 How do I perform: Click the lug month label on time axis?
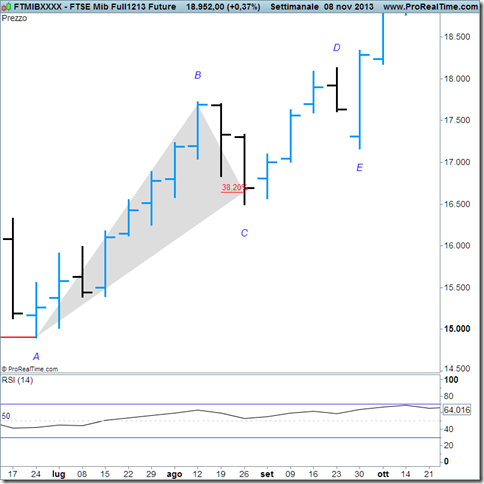click(x=59, y=474)
